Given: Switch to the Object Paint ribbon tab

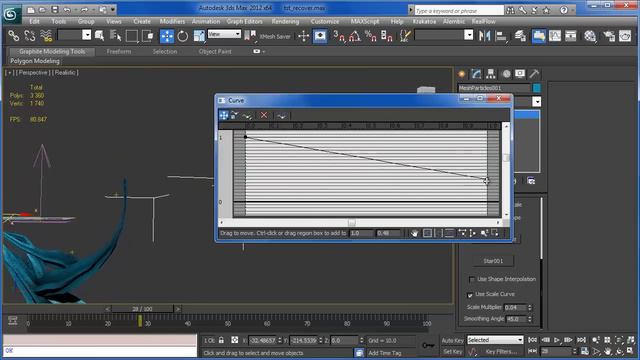Looking at the screenshot, I should (215, 51).
